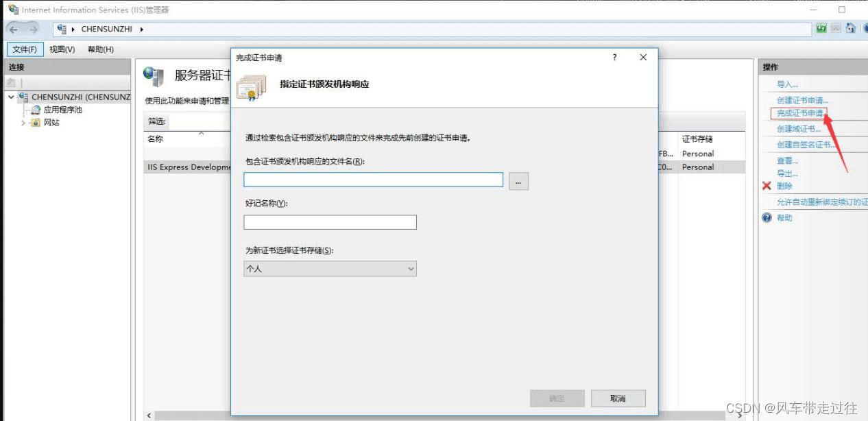
Task: Open the File (文件) menu
Action: (x=25, y=49)
